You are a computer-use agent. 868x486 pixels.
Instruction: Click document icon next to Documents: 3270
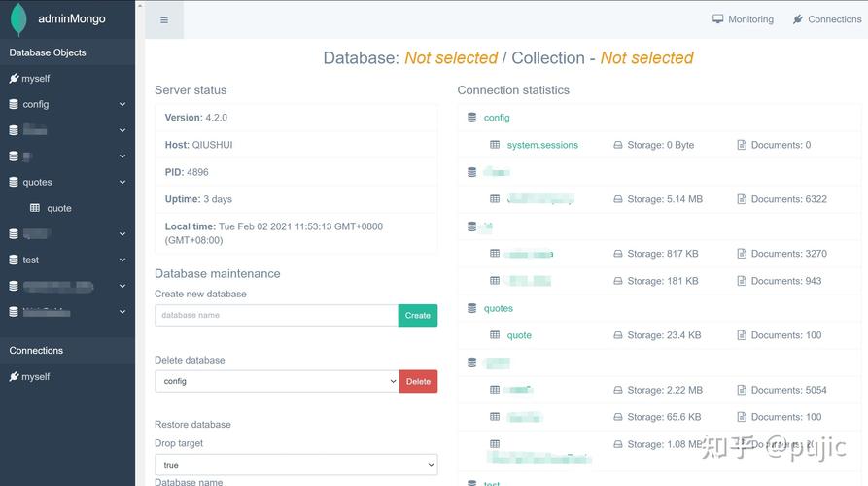pos(742,254)
